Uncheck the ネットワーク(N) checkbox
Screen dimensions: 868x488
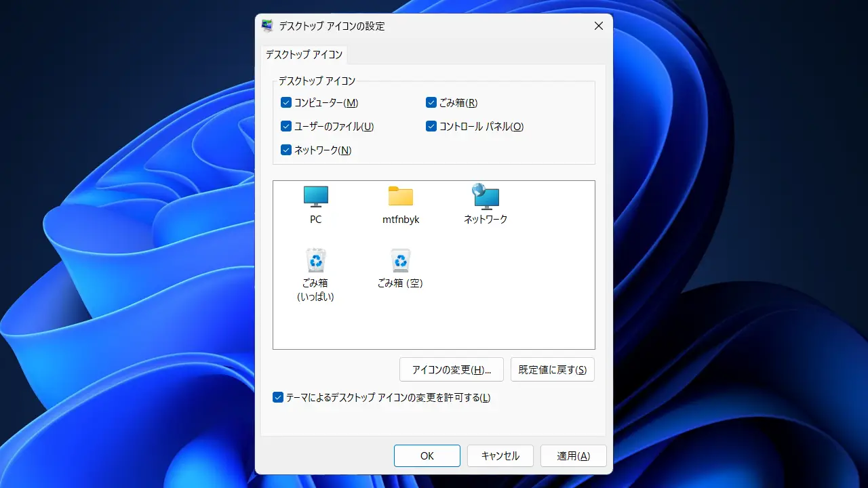point(286,150)
